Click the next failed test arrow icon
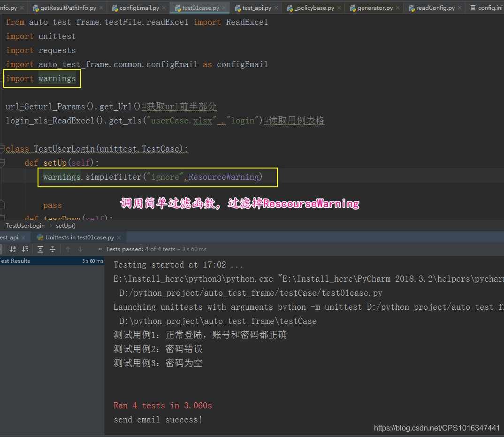Image resolution: width=504 pixels, height=437 pixels. [x=80, y=249]
